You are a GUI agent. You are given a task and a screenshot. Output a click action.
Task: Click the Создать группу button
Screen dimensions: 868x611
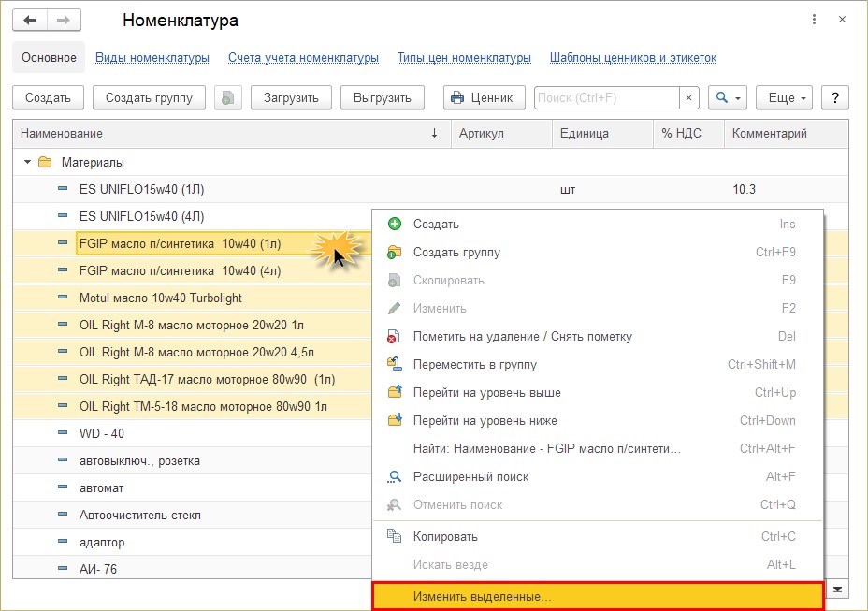[x=149, y=98]
